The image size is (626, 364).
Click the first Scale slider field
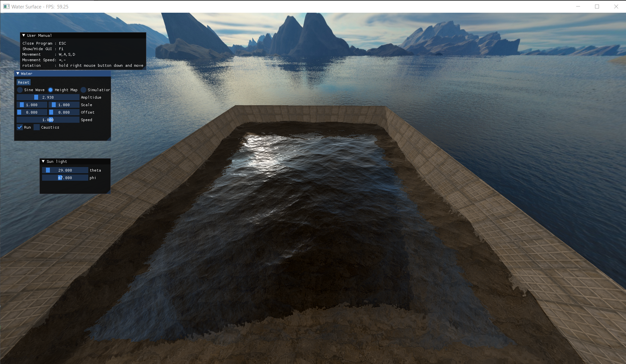point(32,105)
